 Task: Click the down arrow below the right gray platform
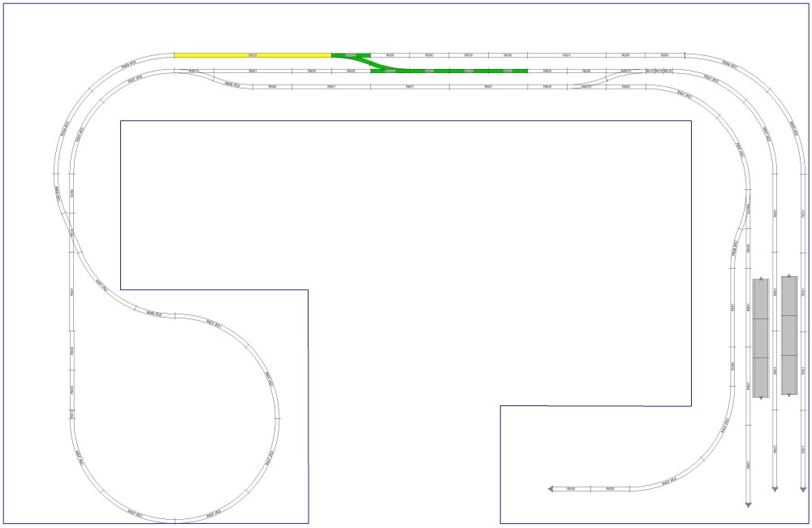pos(788,396)
